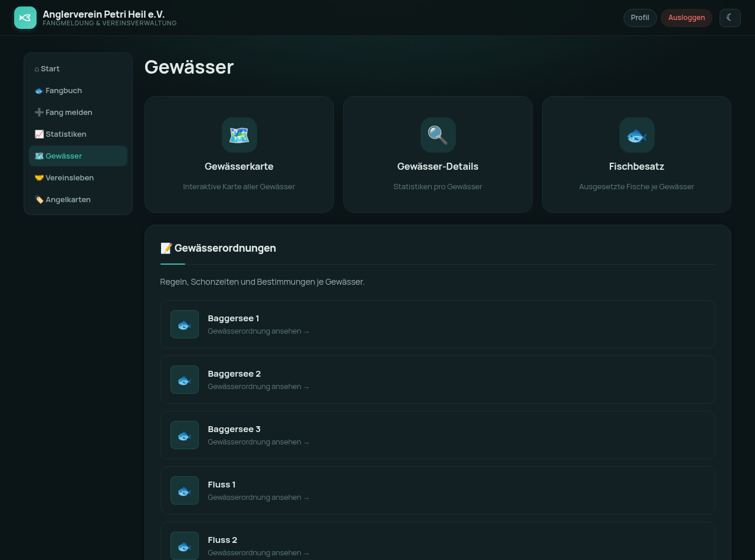View Gewässerordnung link for Fluss 2
755x560 pixels.
pos(258,553)
